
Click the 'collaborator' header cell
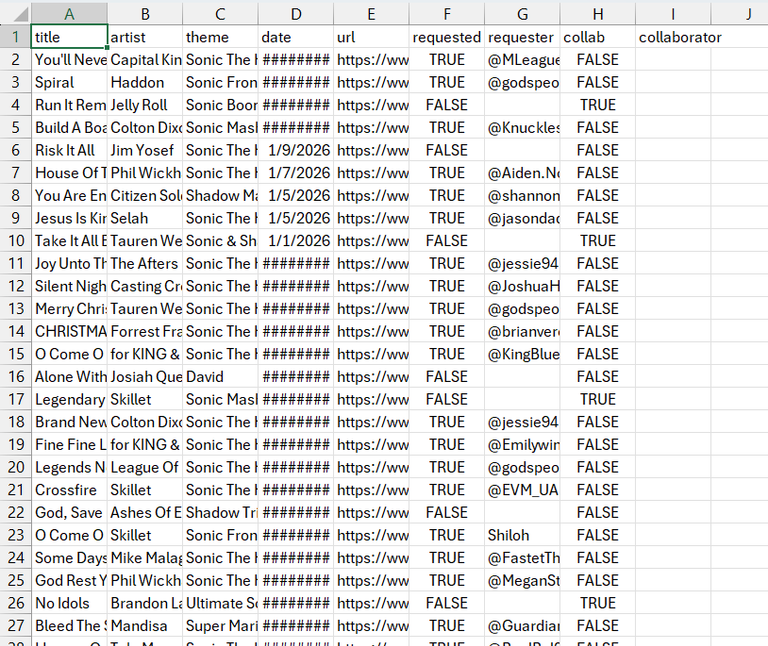click(673, 37)
